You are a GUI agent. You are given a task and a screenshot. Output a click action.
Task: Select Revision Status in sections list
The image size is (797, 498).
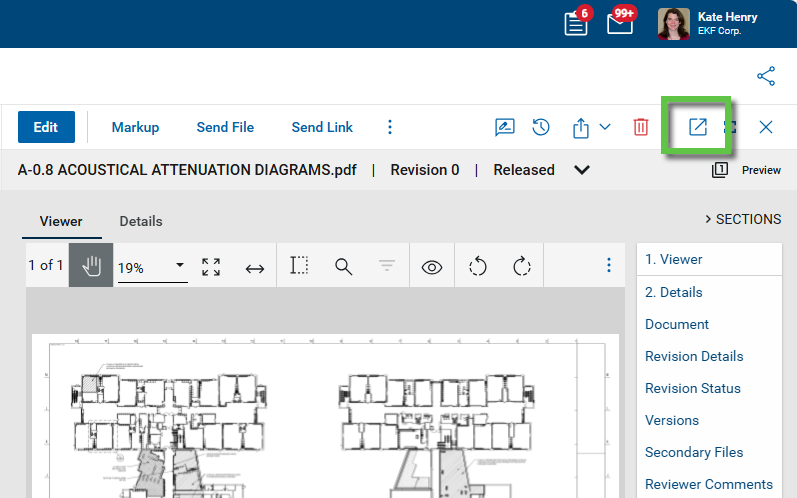pyautogui.click(x=692, y=388)
